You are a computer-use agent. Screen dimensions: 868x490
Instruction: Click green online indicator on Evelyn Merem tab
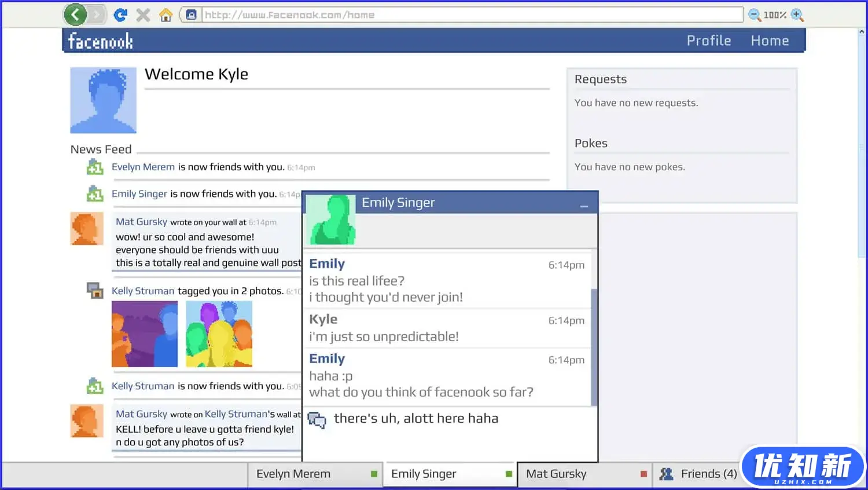(x=374, y=474)
